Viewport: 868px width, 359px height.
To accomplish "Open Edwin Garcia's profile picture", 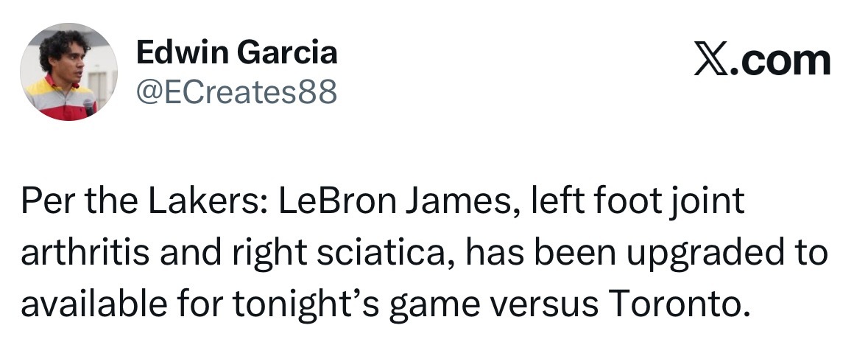I will pyautogui.click(x=59, y=72).
